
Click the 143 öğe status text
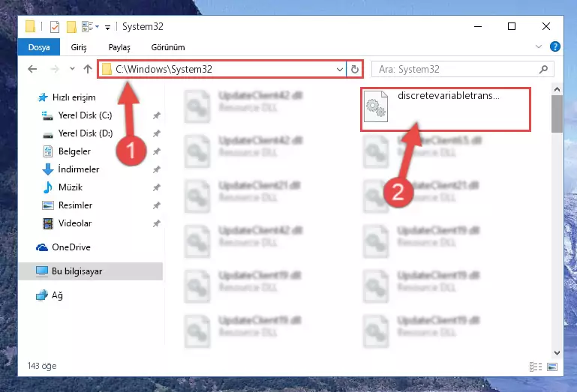click(42, 366)
